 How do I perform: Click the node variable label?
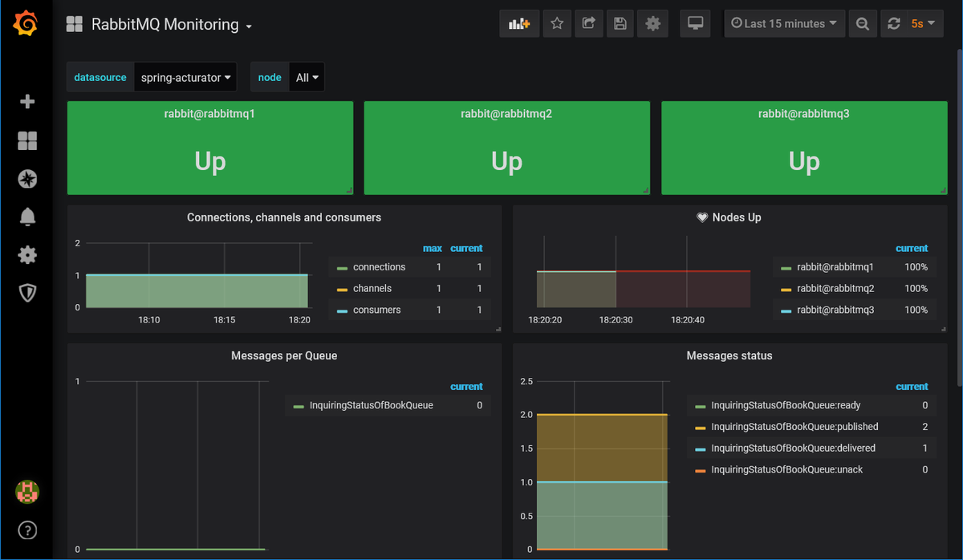[270, 78]
